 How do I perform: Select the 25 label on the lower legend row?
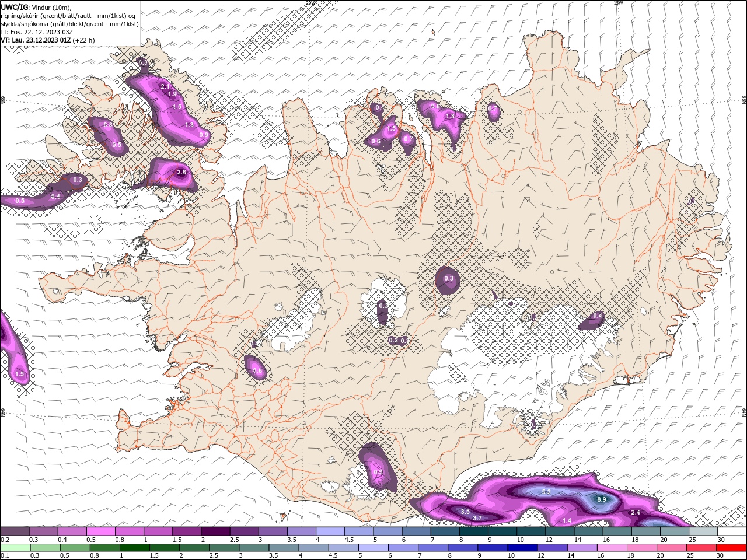click(x=692, y=556)
